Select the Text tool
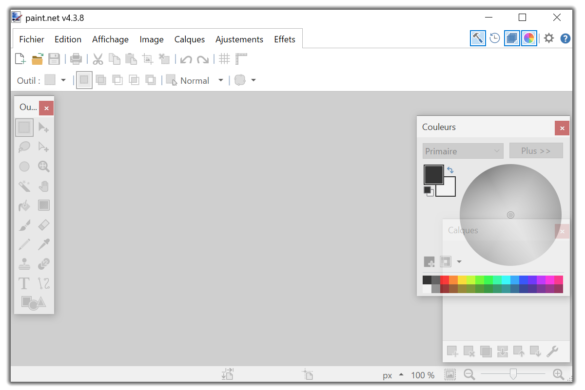The image size is (585, 390). pos(24,283)
